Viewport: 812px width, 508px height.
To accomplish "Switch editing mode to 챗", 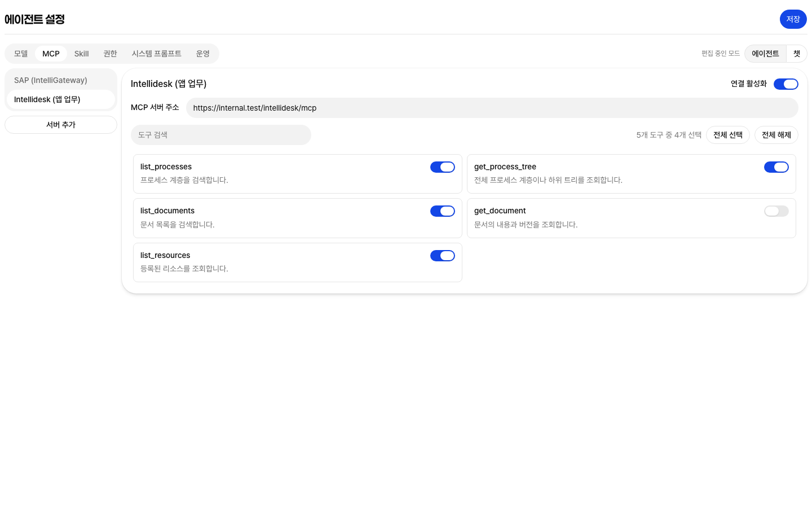I will [797, 54].
